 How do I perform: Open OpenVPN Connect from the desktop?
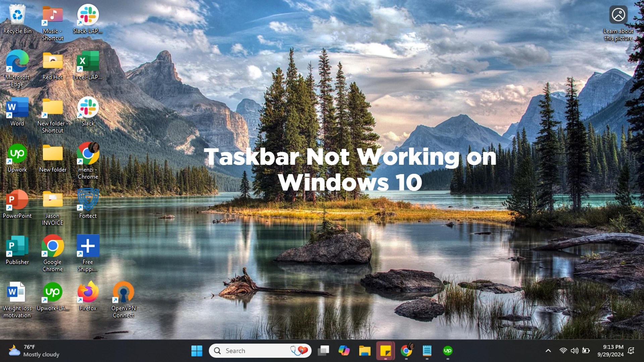coord(123,295)
